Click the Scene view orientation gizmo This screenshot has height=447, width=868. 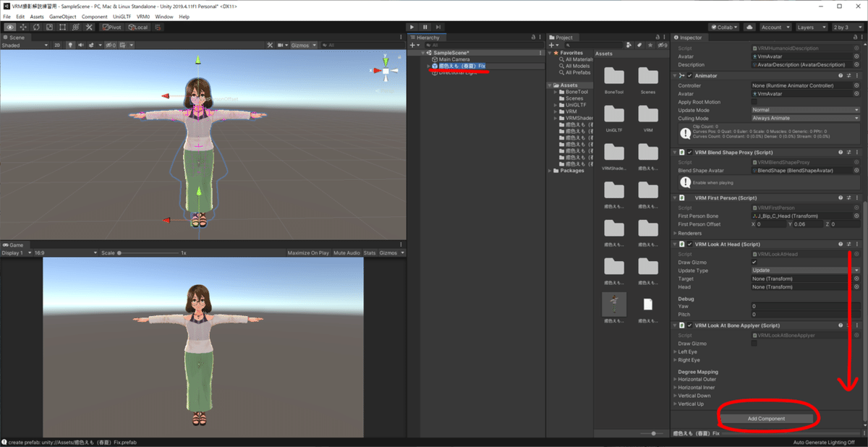[386, 69]
